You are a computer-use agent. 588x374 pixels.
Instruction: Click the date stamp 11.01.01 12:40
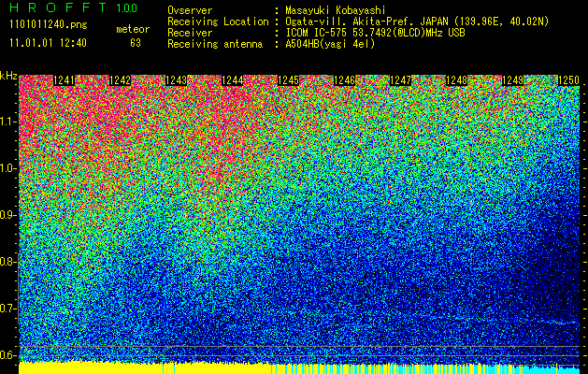[x=48, y=43]
